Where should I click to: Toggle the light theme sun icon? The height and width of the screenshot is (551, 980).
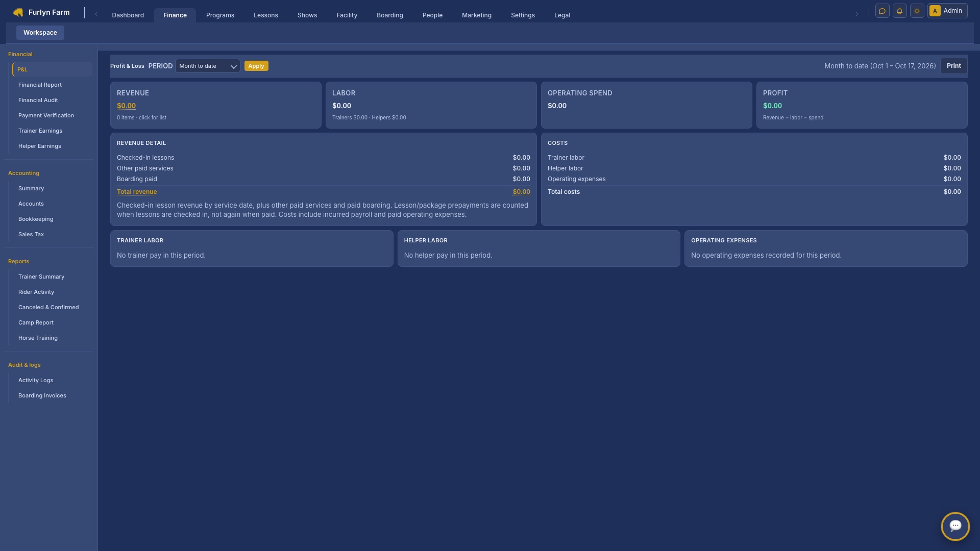pyautogui.click(x=917, y=11)
